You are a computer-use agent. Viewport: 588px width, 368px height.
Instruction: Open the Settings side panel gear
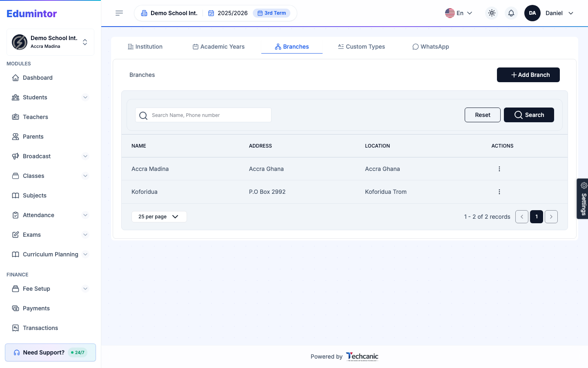584,186
